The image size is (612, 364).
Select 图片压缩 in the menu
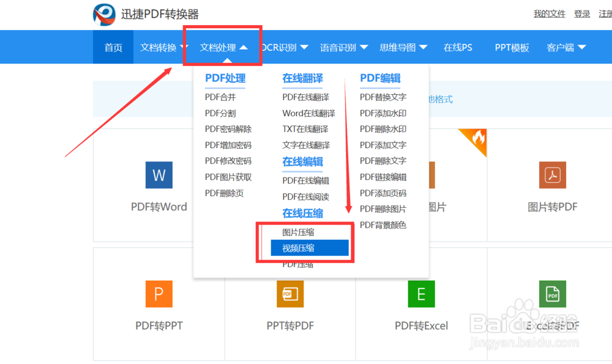pos(298,232)
